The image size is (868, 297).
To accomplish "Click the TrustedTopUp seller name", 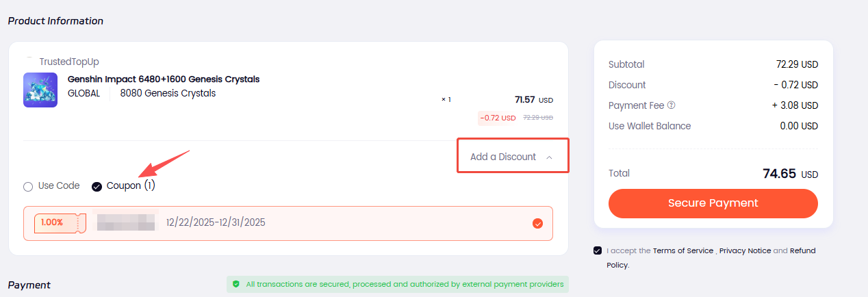I will point(69,62).
